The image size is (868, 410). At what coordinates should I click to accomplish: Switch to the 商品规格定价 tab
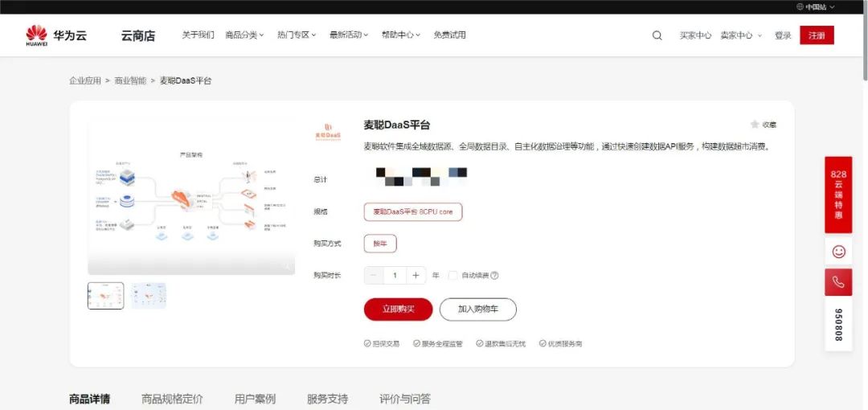click(172, 399)
